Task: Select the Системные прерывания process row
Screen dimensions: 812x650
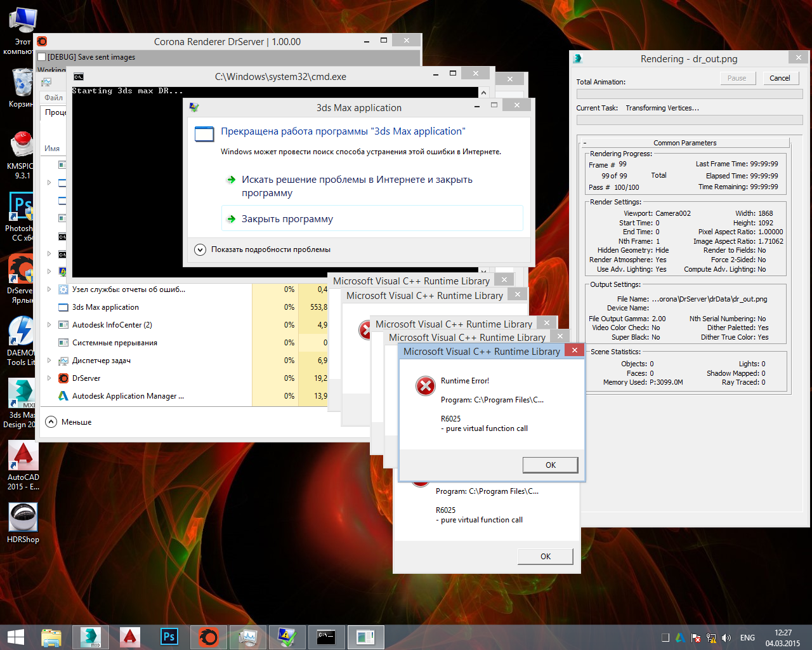Action: 184,343
